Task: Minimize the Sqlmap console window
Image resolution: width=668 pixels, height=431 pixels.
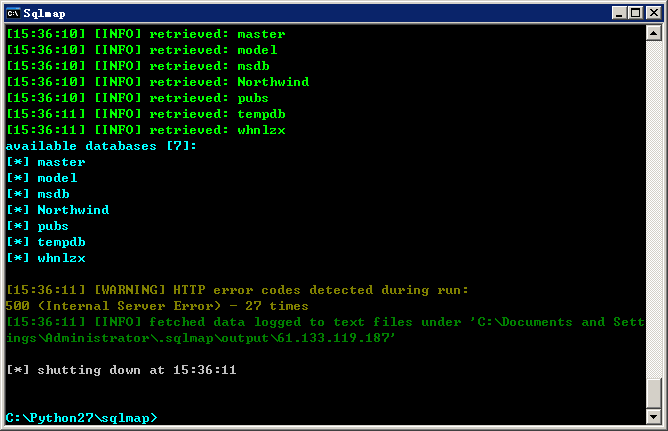Action: click(619, 13)
